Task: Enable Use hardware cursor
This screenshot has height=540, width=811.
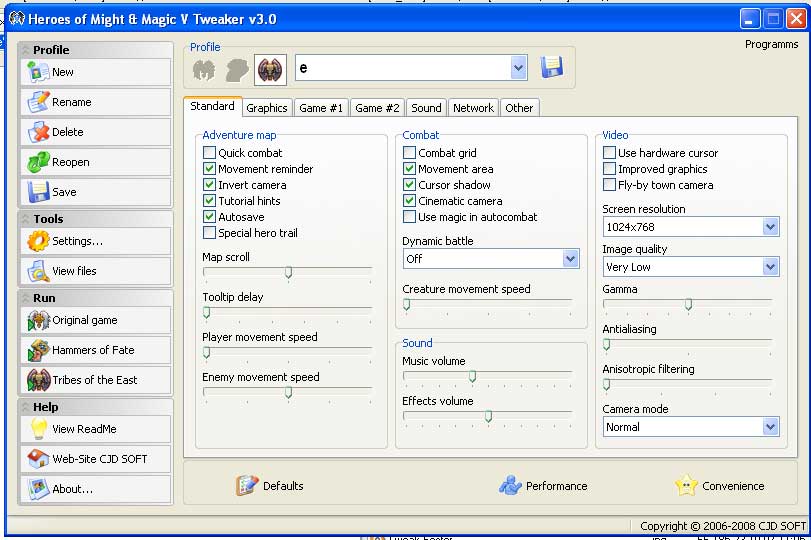Action: pyautogui.click(x=609, y=153)
